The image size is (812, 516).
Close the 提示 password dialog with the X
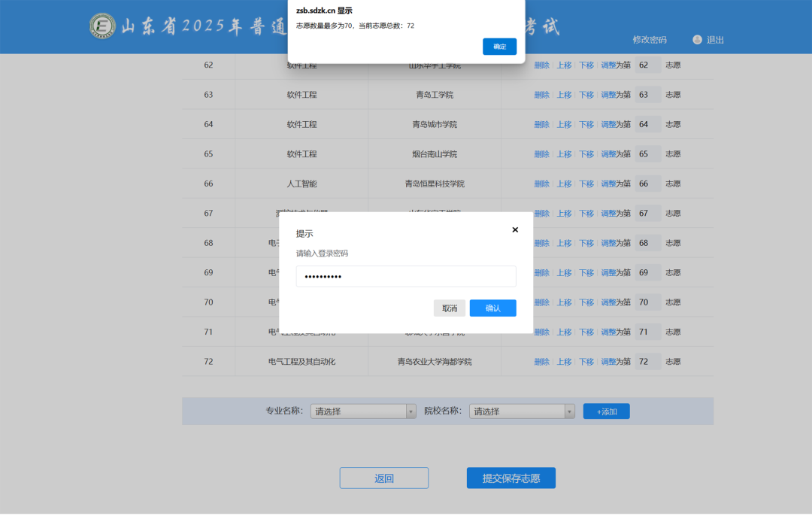pos(514,229)
